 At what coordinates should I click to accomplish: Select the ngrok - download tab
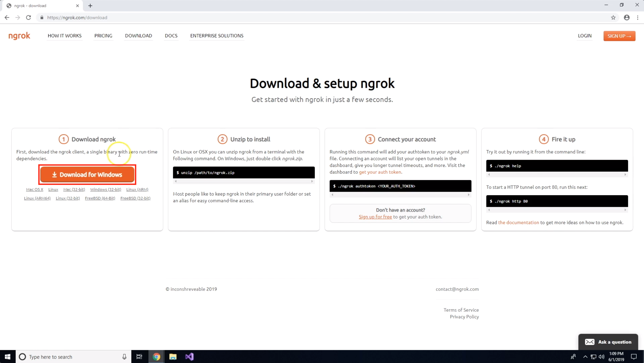pos(43,6)
